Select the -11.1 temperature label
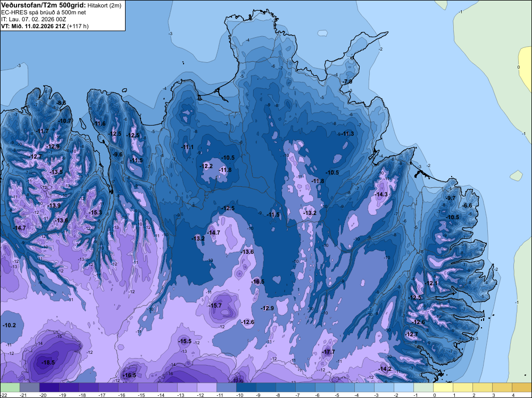 coord(187,147)
